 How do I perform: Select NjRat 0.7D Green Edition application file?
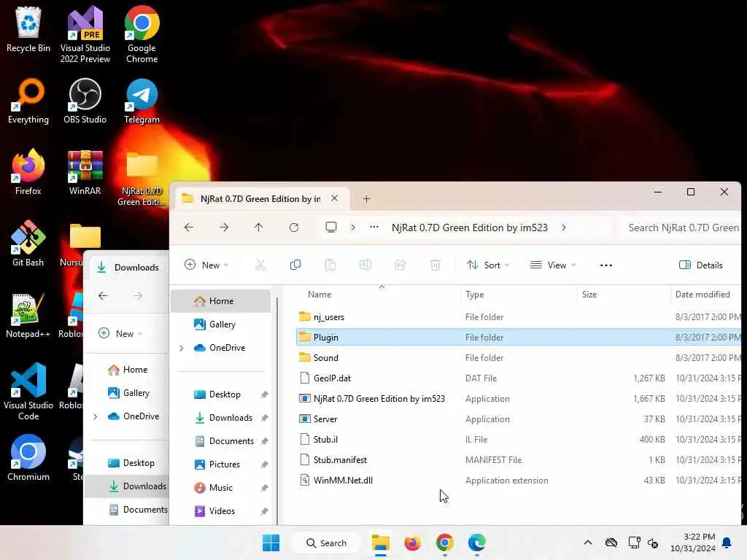coord(519,399)
